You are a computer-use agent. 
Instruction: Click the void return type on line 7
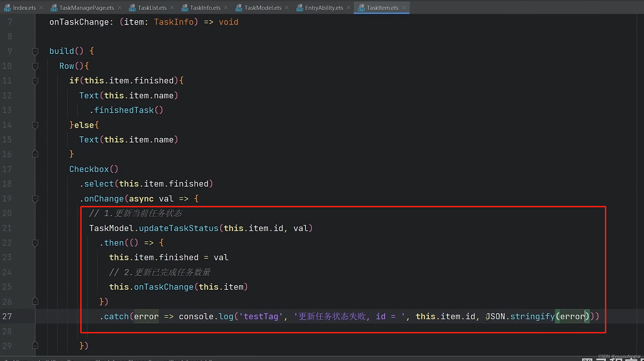coord(229,22)
